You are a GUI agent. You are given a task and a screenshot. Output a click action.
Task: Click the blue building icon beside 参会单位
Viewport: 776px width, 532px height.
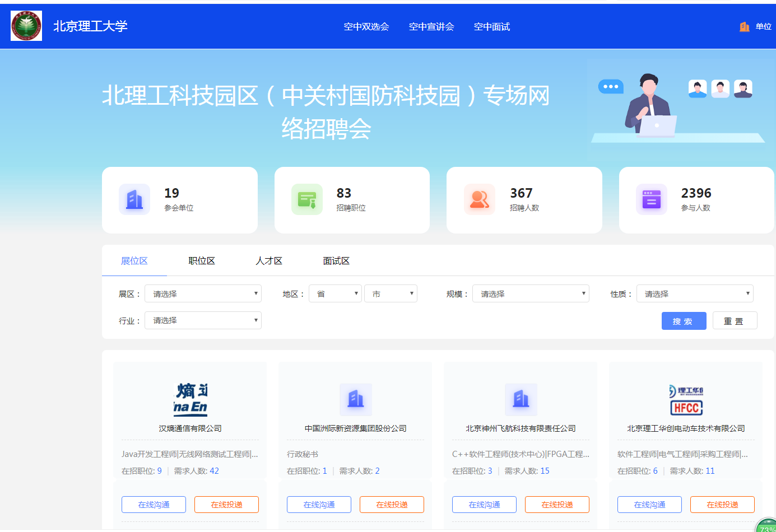(134, 199)
